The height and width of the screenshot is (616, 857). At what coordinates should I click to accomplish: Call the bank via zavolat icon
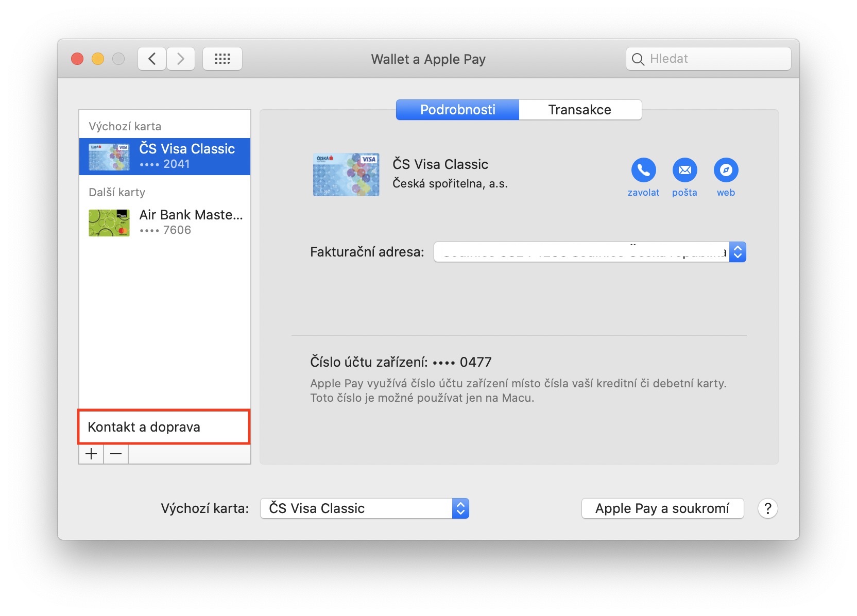click(x=644, y=170)
